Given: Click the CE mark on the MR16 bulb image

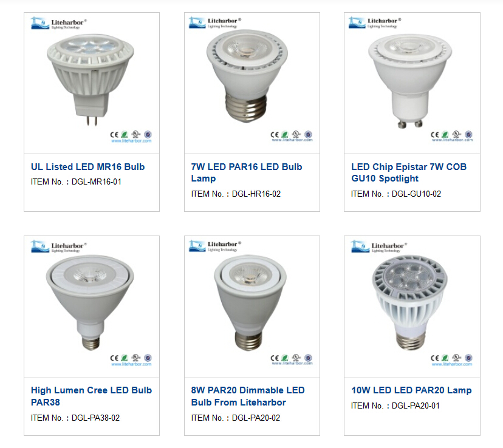Looking at the screenshot, I should pyautogui.click(x=114, y=134).
